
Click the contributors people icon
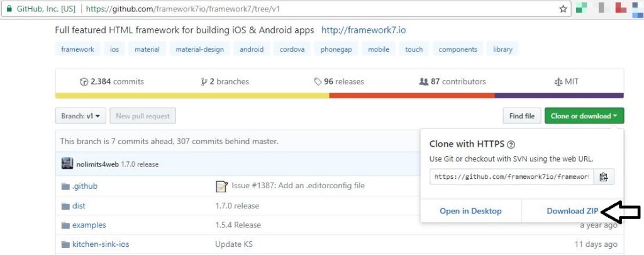tap(423, 82)
